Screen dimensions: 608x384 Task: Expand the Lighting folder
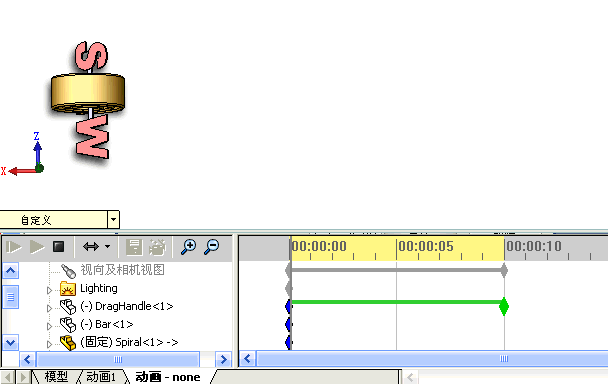click(49, 290)
